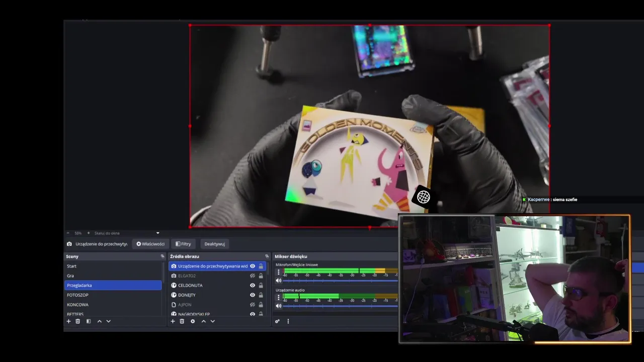The image size is (644, 362).
Task: Click the camera icon of the ELGATO2 source
Action: [174, 276]
